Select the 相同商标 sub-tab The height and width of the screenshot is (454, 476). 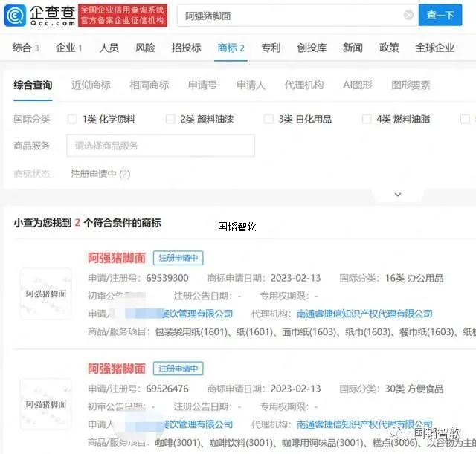pos(149,85)
